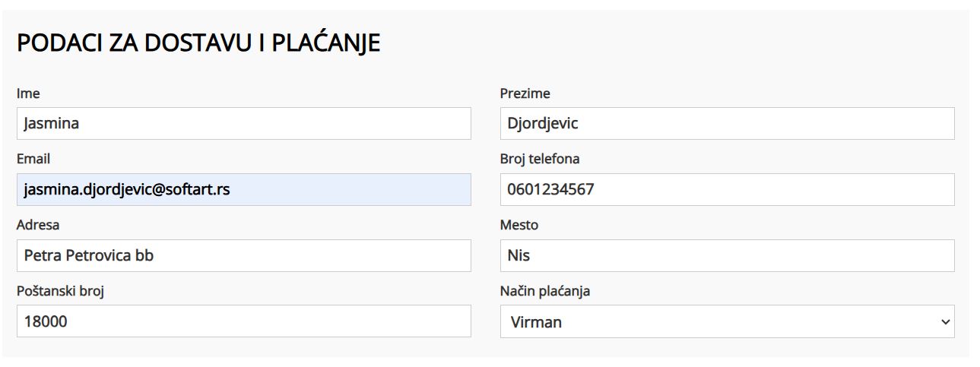Focus the Prezime field with Djordjevic

coord(727,123)
